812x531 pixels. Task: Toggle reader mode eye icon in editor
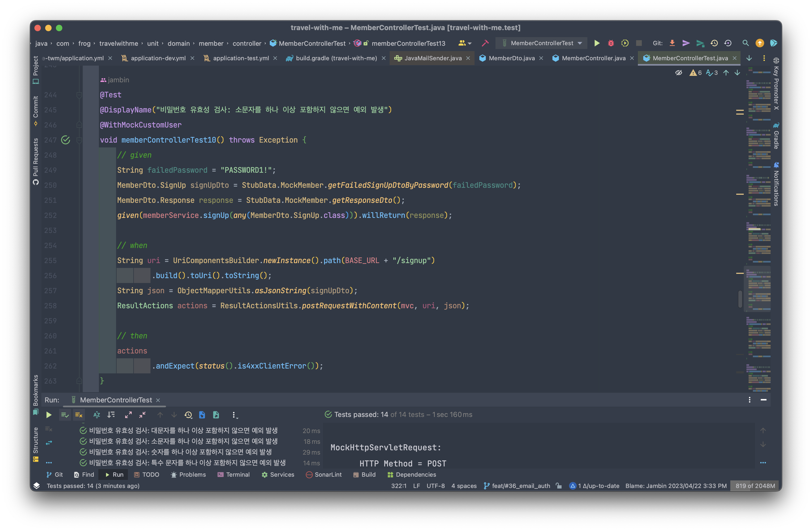pyautogui.click(x=679, y=72)
